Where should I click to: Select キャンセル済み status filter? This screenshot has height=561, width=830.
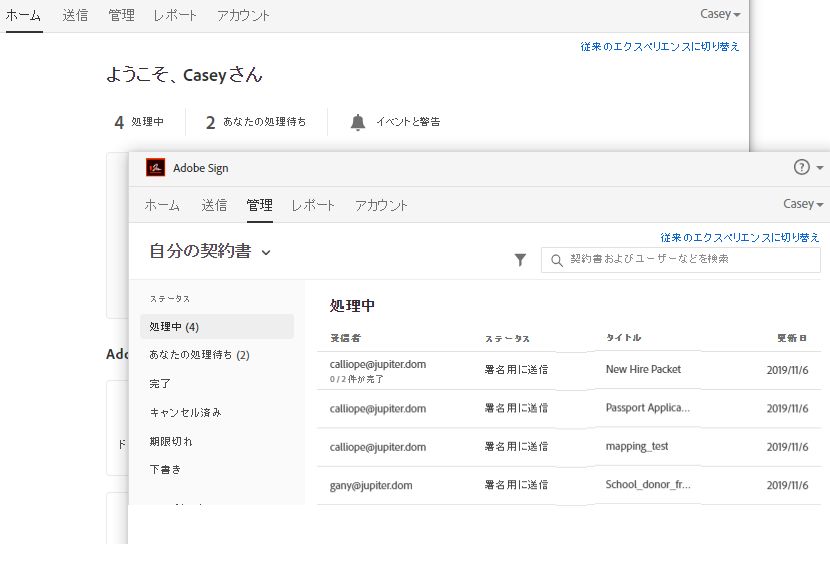185,412
